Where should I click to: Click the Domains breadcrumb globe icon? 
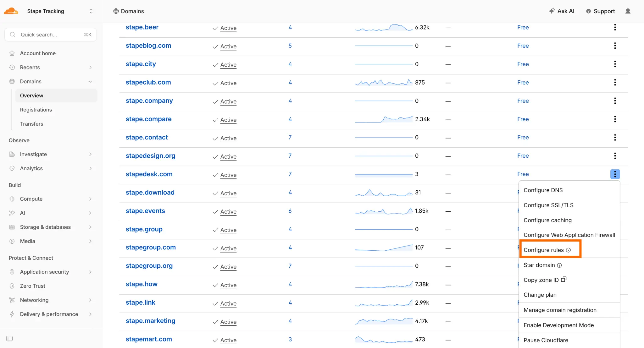click(x=116, y=11)
